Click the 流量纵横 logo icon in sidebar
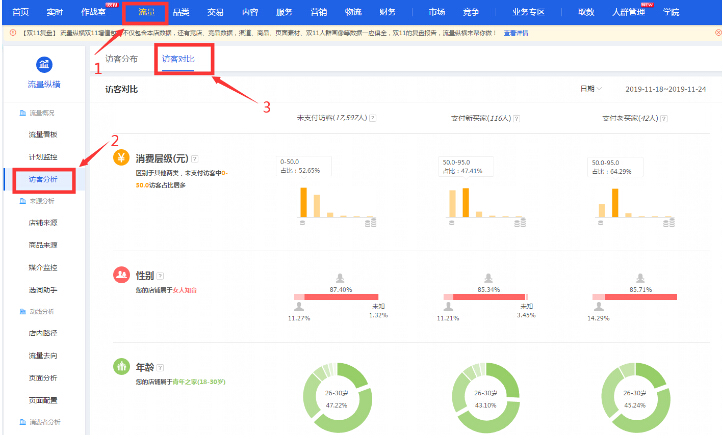The image size is (723, 441). coord(43,65)
